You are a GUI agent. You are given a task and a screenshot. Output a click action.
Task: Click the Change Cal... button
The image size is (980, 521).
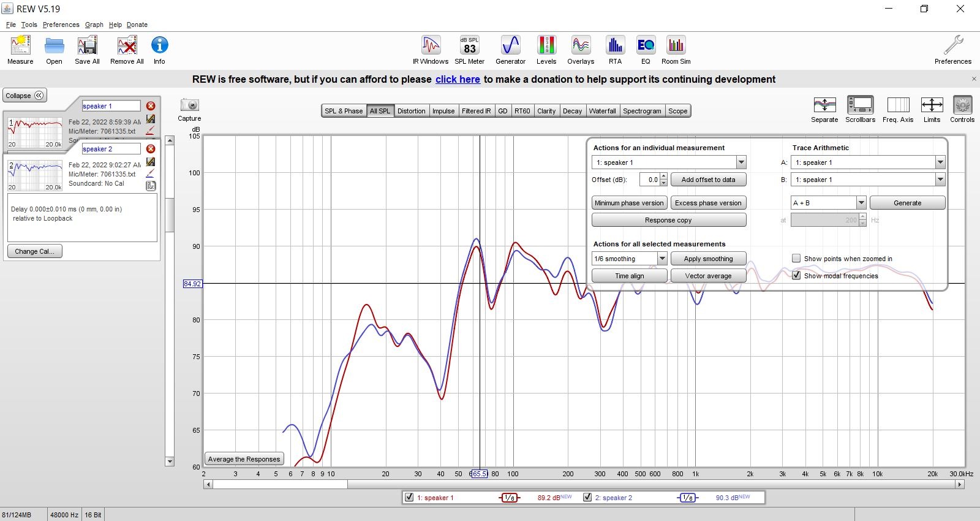click(34, 251)
